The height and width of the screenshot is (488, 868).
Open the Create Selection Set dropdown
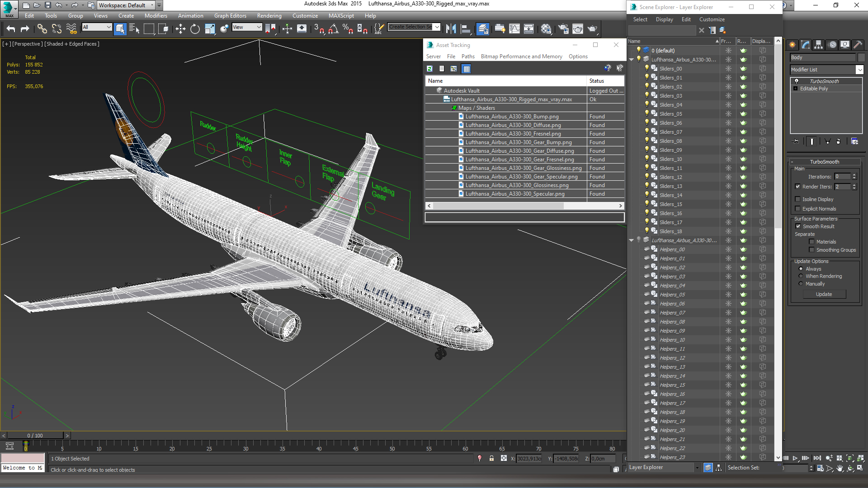(437, 27)
